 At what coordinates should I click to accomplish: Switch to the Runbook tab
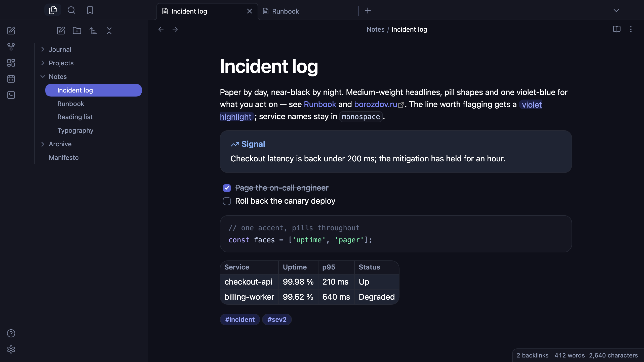308,11
